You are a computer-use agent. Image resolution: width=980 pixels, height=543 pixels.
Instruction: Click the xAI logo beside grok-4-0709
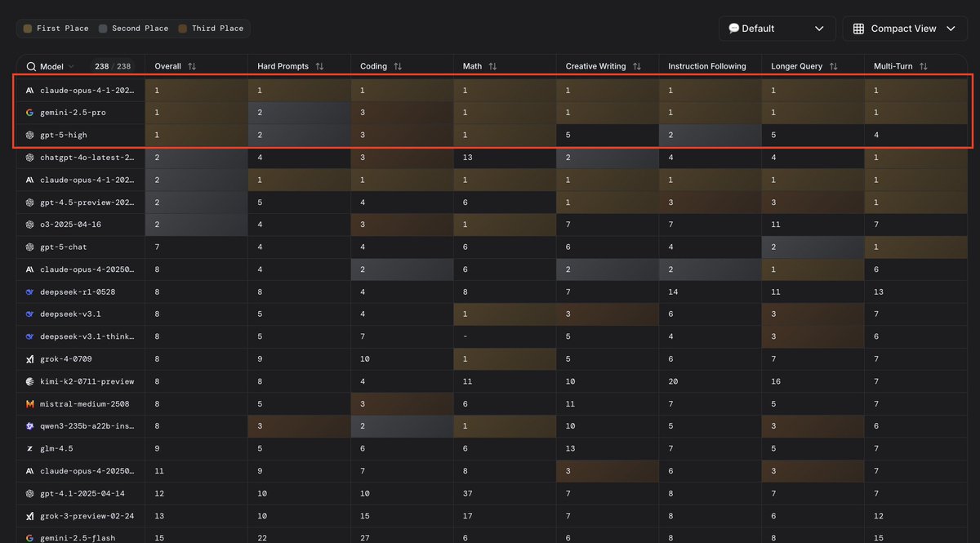(29, 358)
